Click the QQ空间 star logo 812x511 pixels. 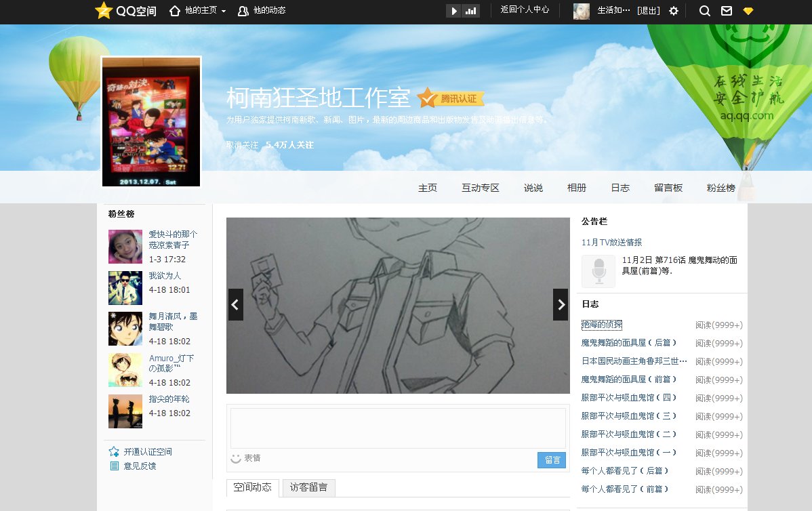104,10
